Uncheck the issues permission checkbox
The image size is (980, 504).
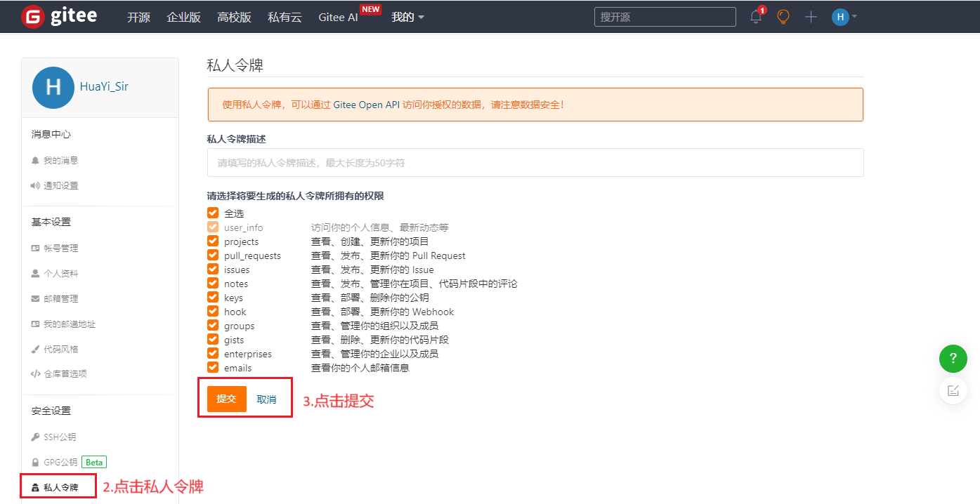pos(213,269)
